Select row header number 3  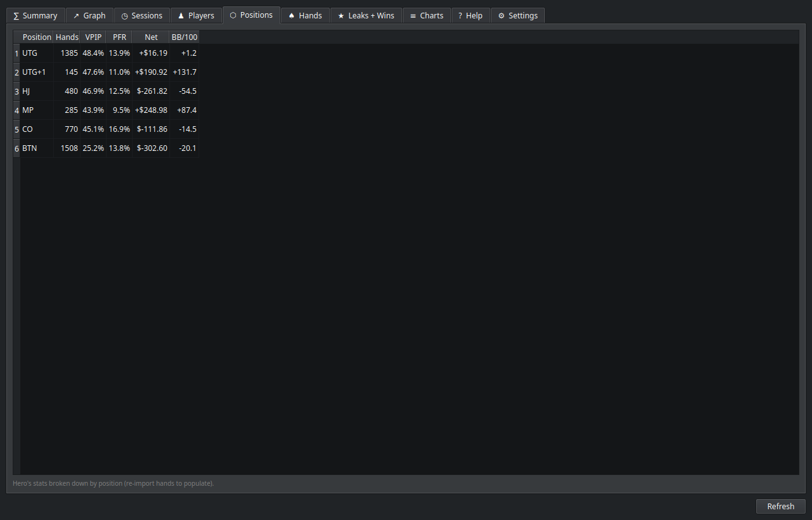[x=16, y=91]
